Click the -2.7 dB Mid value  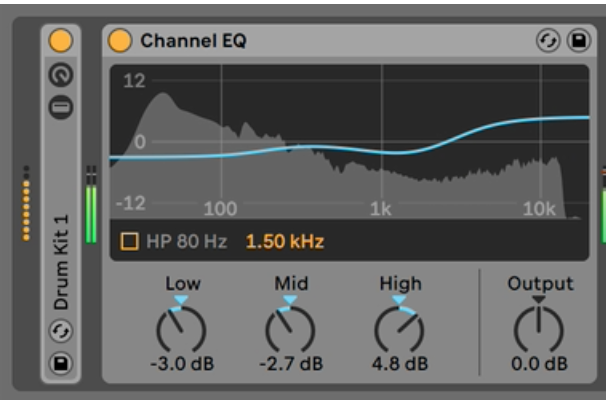pyautogui.click(x=291, y=364)
